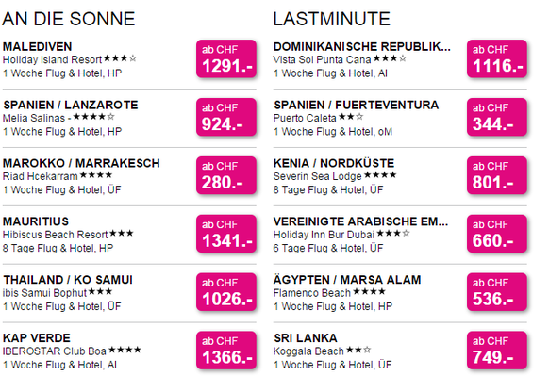Open the Spanien / Lanzarote offer title
549x392 pixels.
(x=71, y=105)
